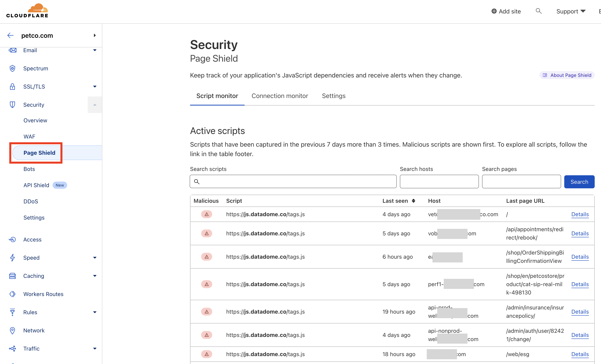Open the Settings tab under Page Shield

coord(334,96)
